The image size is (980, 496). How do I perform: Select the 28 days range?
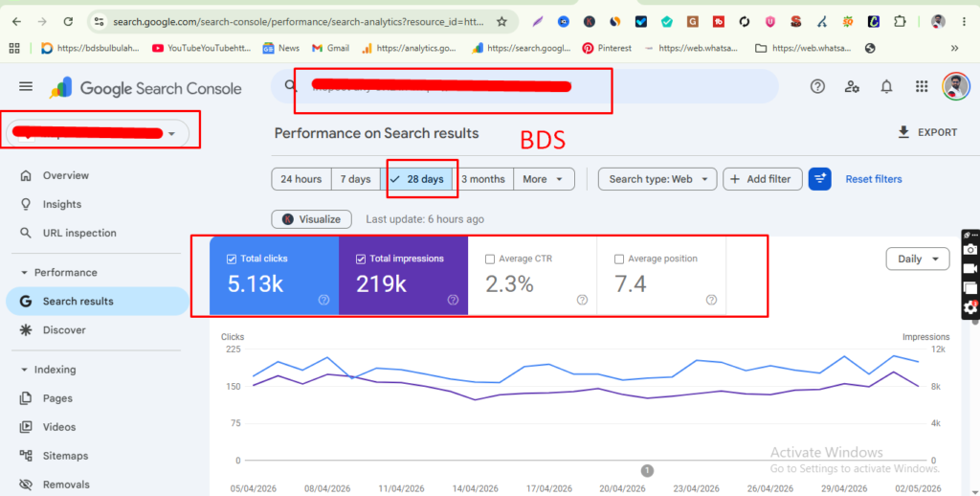(416, 179)
